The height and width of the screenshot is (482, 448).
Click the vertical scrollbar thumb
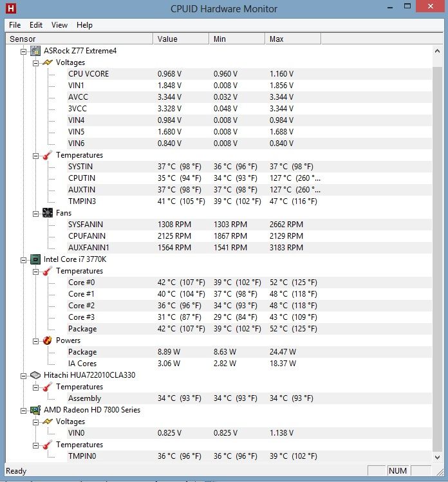(437, 258)
